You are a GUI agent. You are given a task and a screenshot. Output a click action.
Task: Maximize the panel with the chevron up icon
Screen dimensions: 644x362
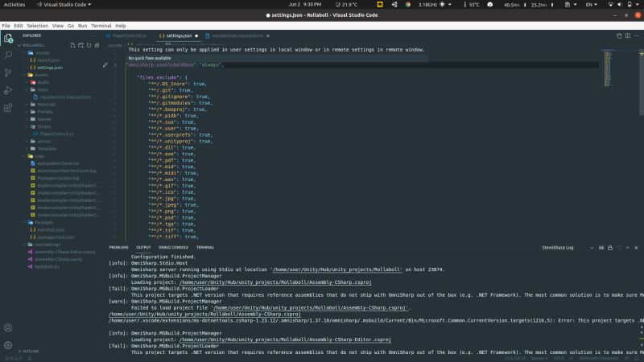tap(628, 248)
